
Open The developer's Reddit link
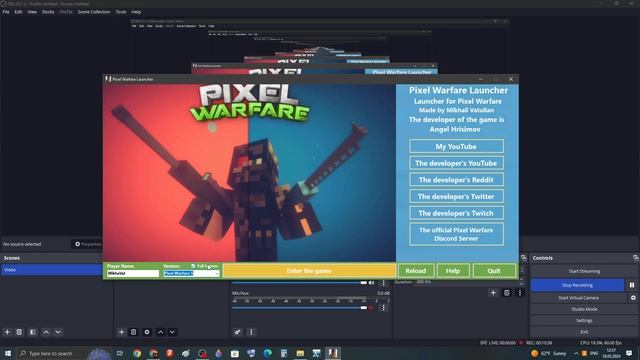point(456,180)
